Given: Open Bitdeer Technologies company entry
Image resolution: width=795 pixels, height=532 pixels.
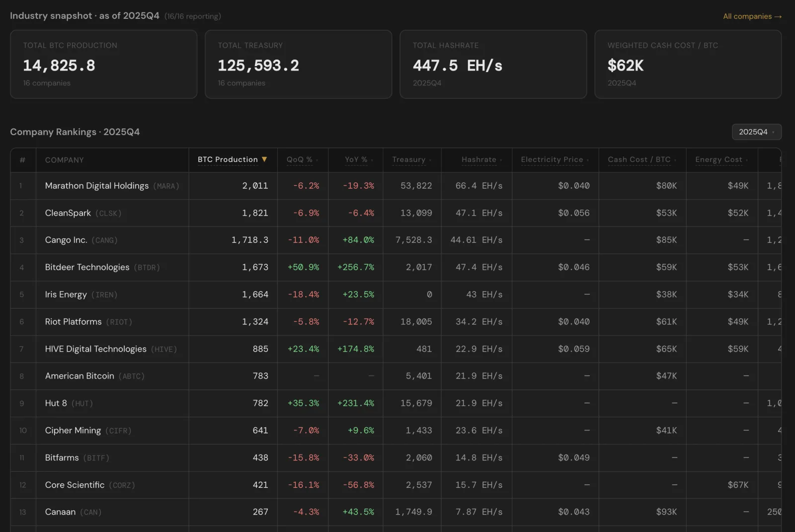Looking at the screenshot, I should 396,267.
